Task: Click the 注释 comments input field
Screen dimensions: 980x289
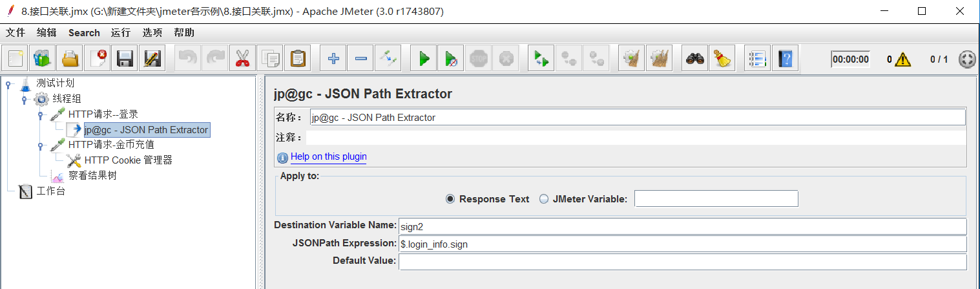Action: (636, 137)
